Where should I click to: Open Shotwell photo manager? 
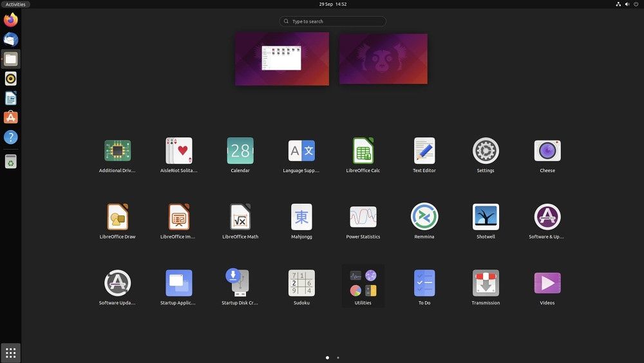(486, 217)
